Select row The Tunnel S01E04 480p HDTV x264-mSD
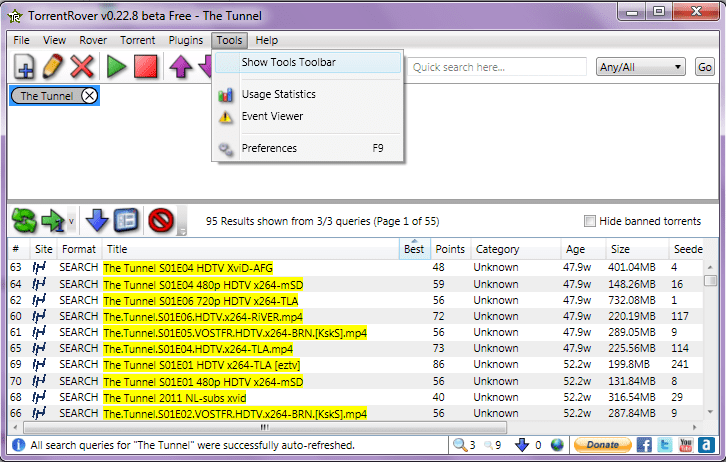Viewport: 726px width, 462px height. (356, 284)
